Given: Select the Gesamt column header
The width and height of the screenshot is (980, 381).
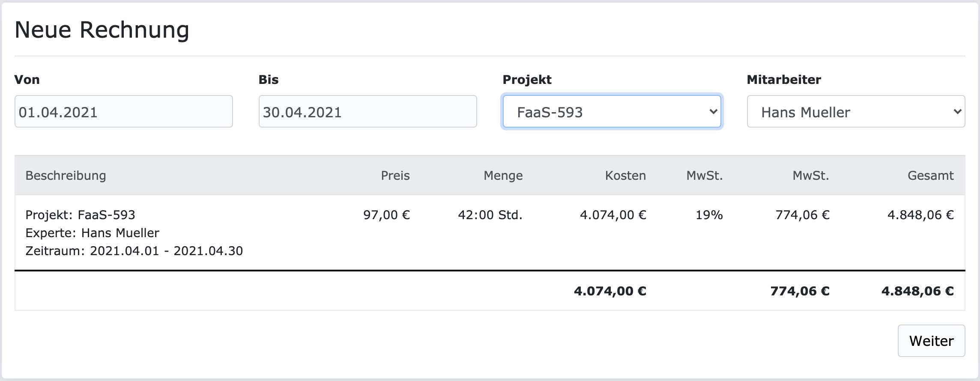Looking at the screenshot, I should [931, 176].
